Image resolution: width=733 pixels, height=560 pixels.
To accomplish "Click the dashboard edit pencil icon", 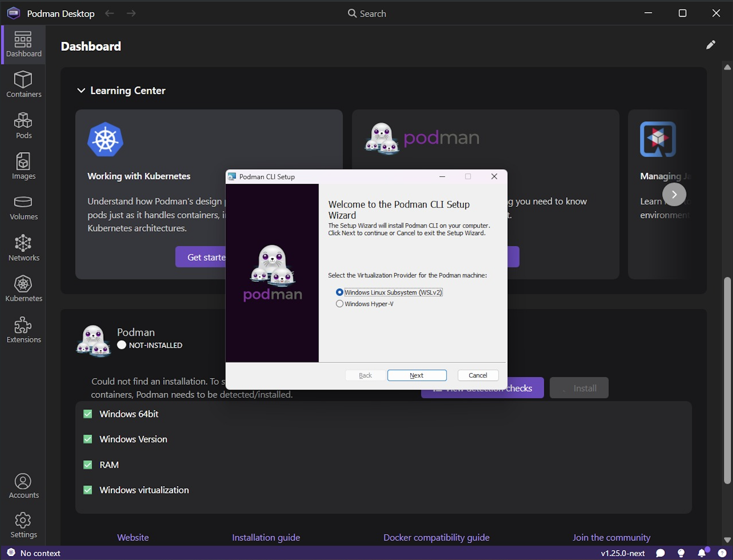I will (x=711, y=45).
